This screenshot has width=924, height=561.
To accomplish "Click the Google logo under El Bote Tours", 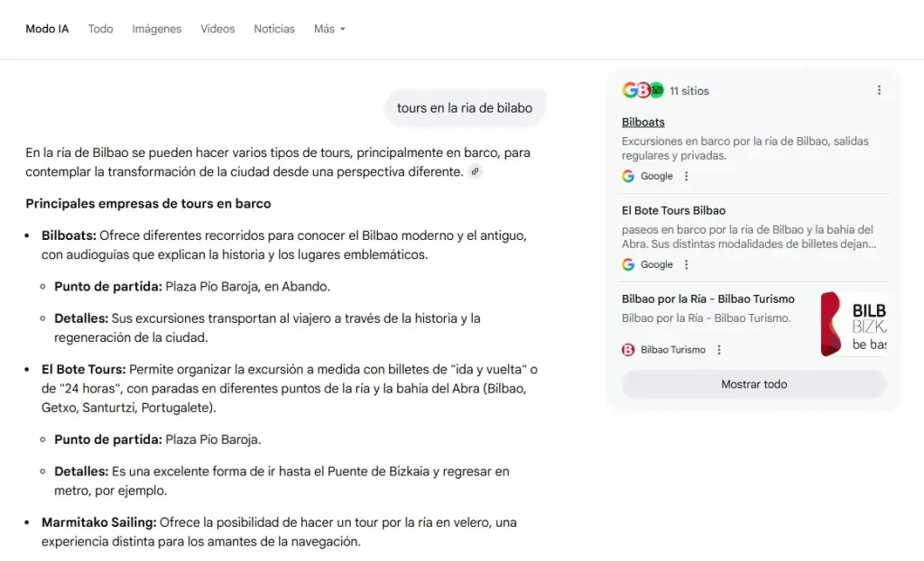I will point(628,265).
